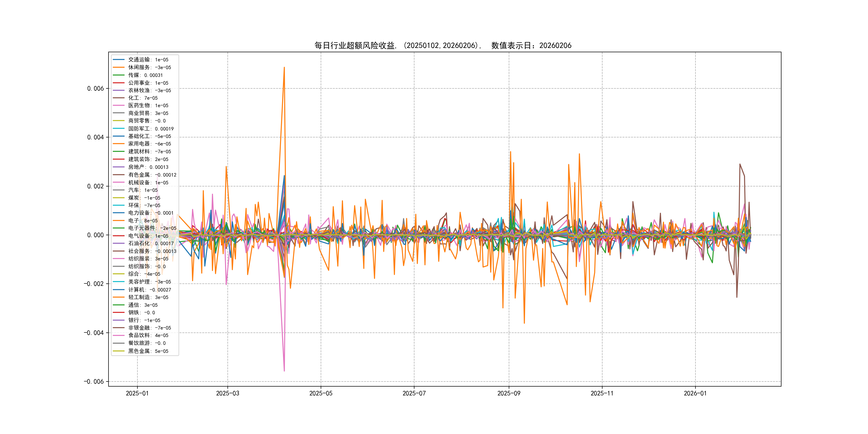Click the lowest pink spike trough near 2025-04
The height and width of the screenshot is (434, 868).
(284, 371)
